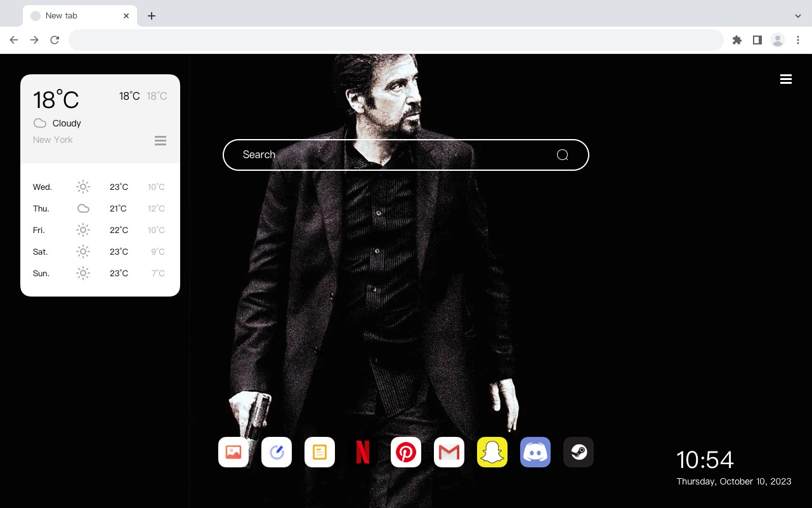
Task: Click Wednesday's sunny weather icon
Action: 83,187
